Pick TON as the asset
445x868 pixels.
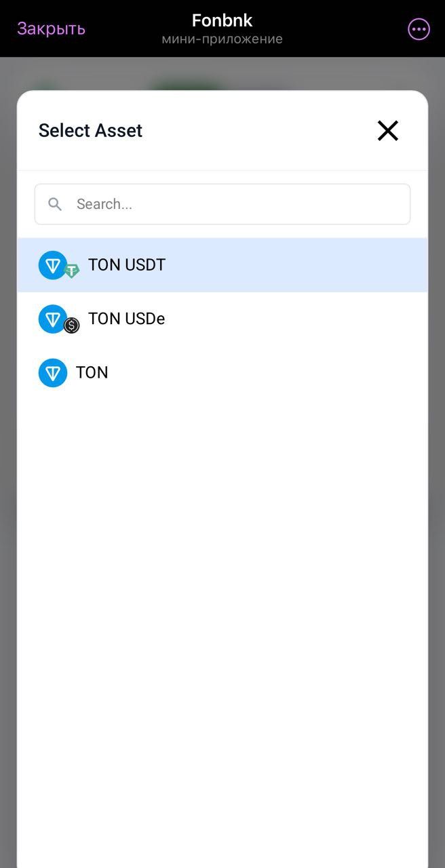coord(222,372)
